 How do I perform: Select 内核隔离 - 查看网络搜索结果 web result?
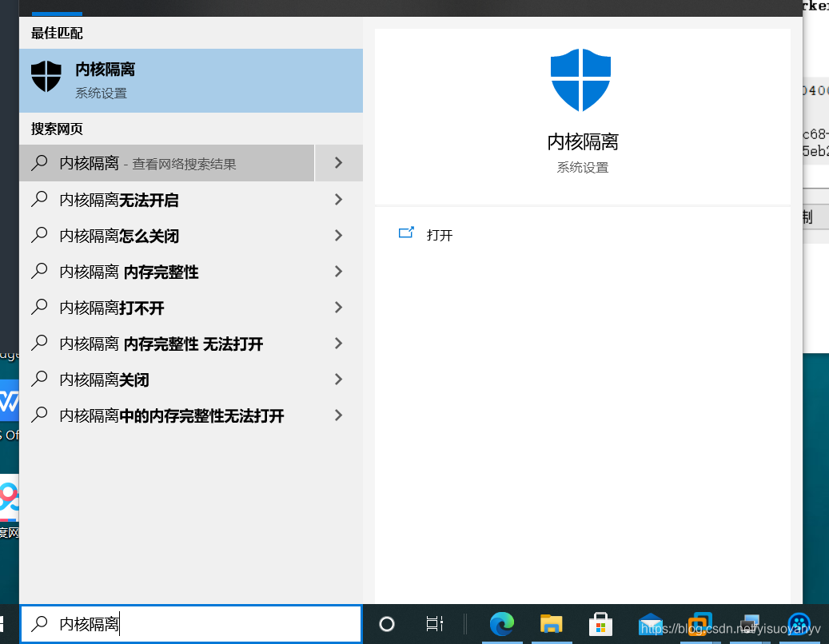pos(166,163)
